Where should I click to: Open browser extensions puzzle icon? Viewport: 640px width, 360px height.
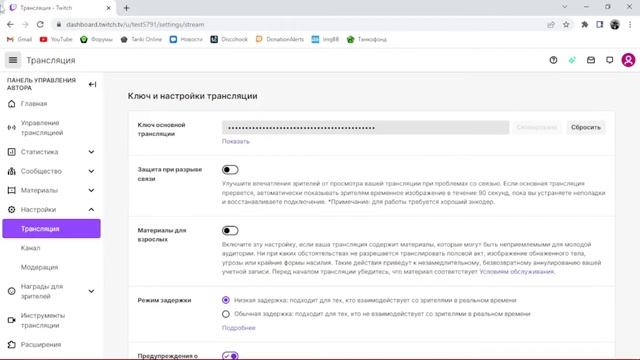584,24
